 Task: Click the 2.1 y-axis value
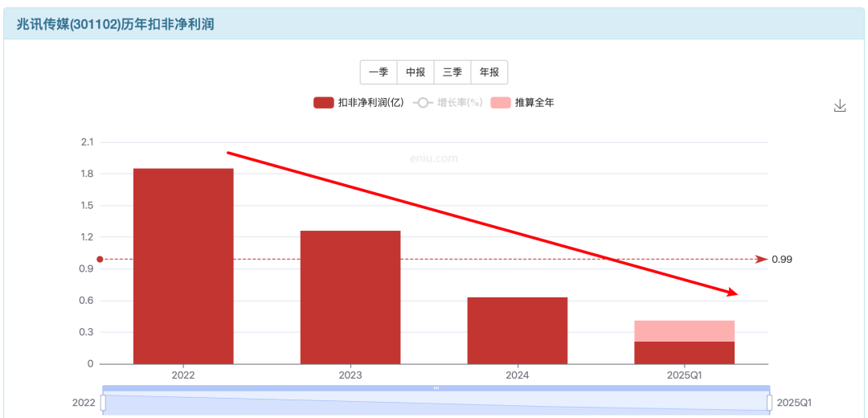[x=87, y=142]
